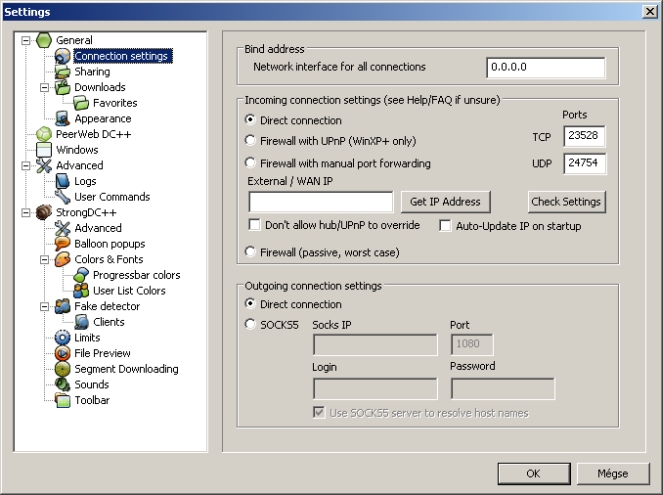Click the PeerWeb DC++ icon
Screen dimensions: 663x495
pos(43,134)
